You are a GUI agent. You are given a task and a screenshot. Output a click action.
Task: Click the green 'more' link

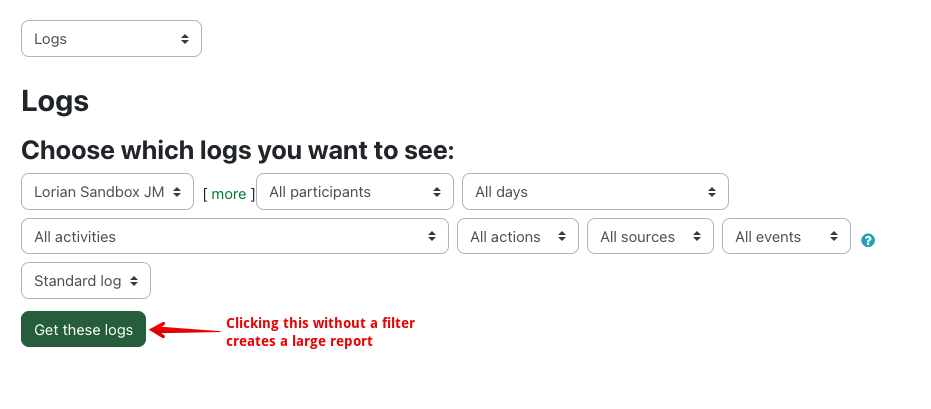point(228,194)
